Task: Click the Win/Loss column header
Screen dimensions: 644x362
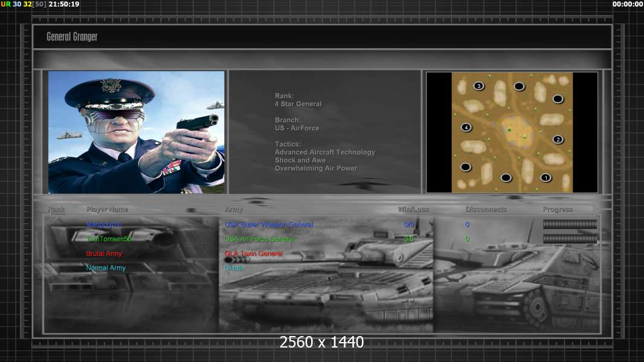Action: point(413,209)
